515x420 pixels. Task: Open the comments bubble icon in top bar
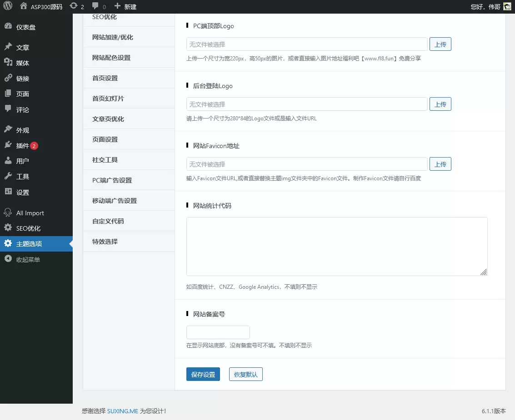[x=95, y=6]
